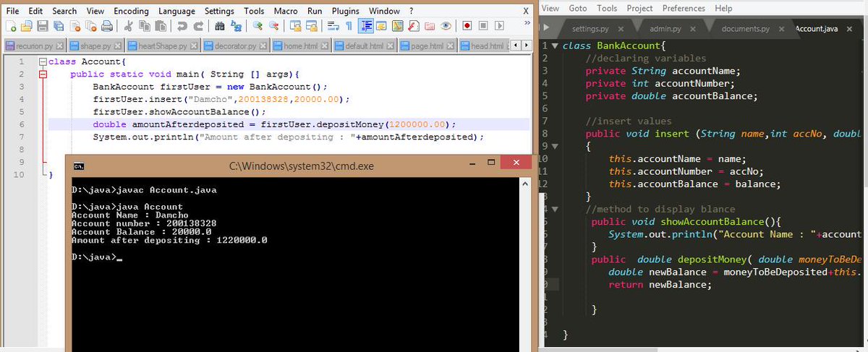
Task: Click the Paste icon in Notepad++ toolbar
Action: tap(160, 26)
